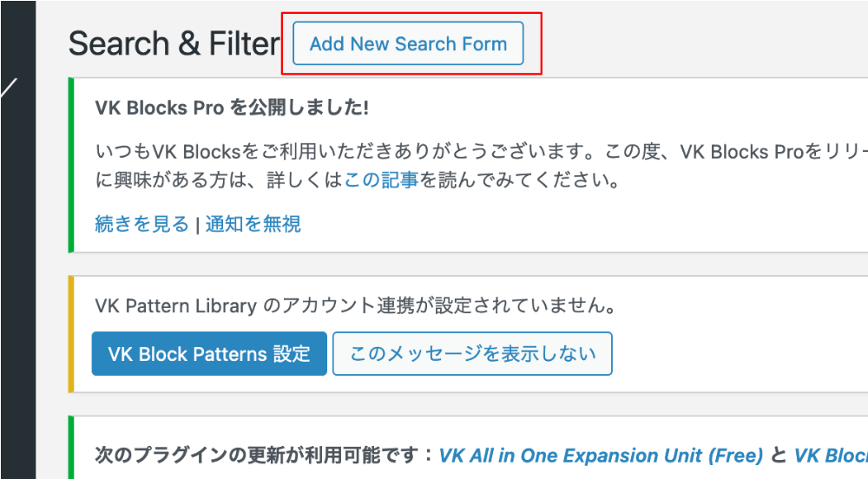This screenshot has height=479, width=868.
Task: Click the Add New Search Form button
Action: 408,43
